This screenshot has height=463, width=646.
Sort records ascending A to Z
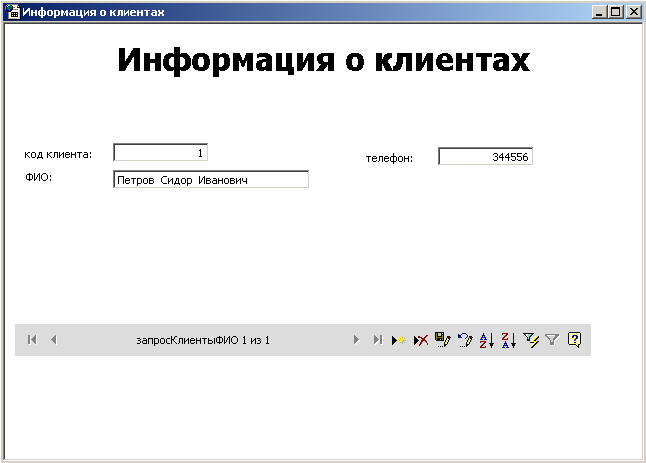point(487,340)
